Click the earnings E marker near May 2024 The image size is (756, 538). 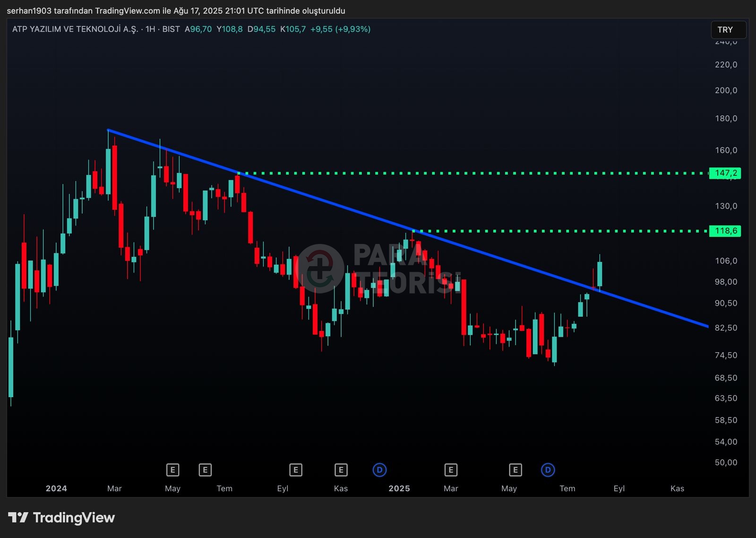pyautogui.click(x=172, y=470)
